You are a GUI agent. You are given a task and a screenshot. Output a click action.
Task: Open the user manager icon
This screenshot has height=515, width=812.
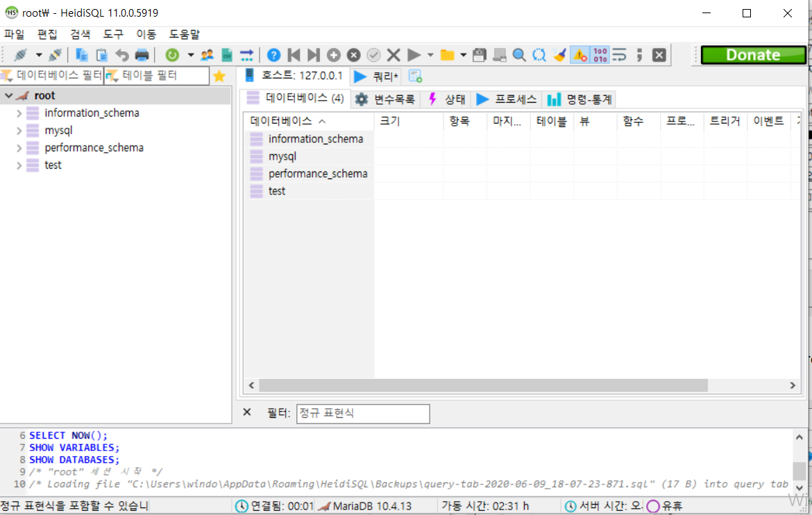(207, 55)
